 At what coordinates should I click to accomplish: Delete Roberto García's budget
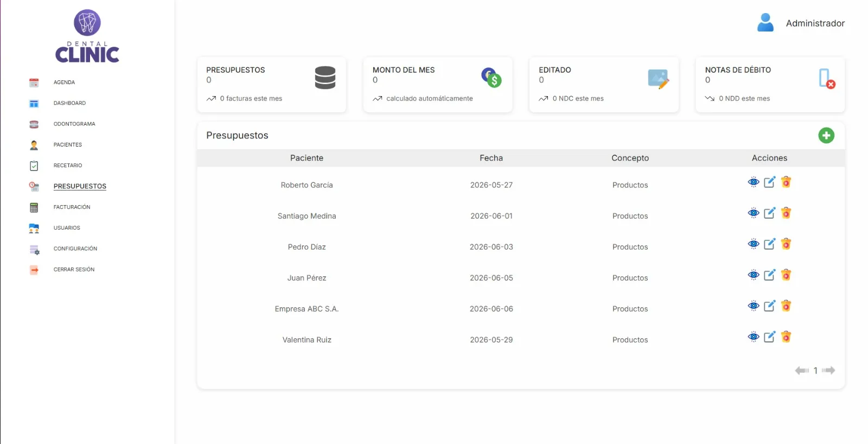[x=786, y=182]
